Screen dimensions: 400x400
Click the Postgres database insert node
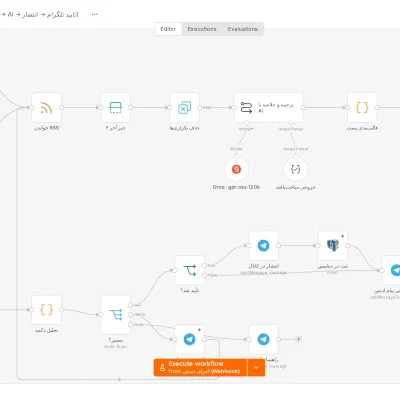coord(333,246)
